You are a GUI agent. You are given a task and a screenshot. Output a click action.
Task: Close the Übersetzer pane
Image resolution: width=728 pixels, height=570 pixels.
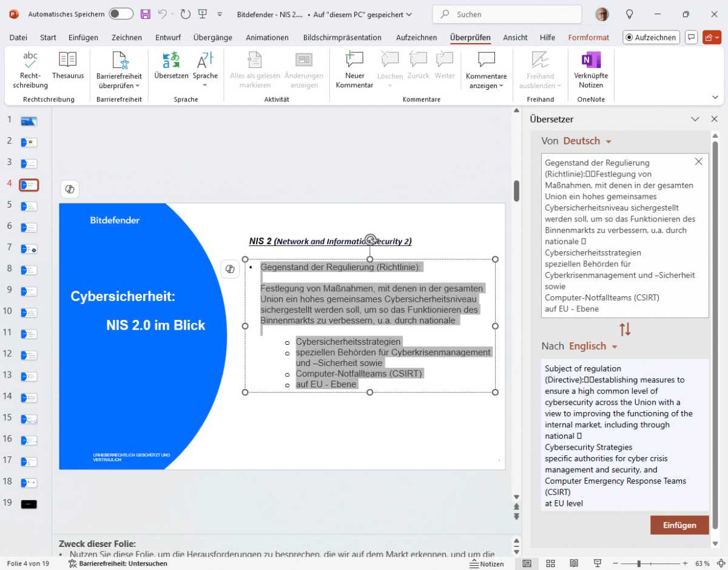[715, 119]
